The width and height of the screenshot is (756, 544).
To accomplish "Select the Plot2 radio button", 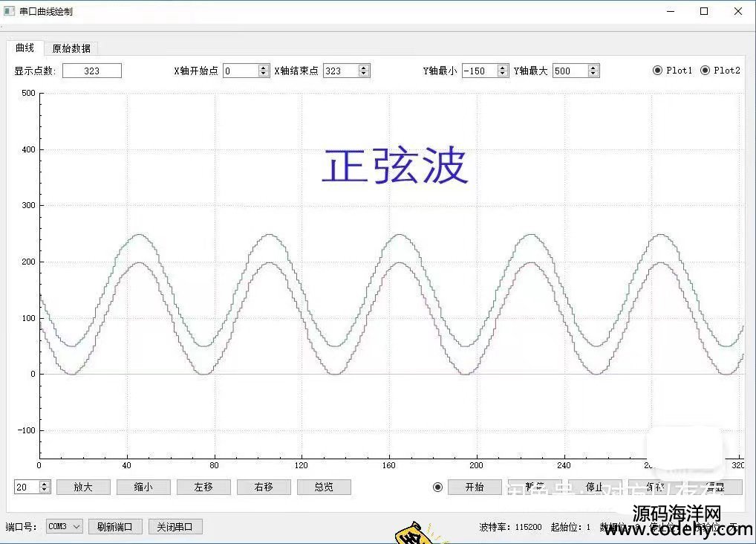I will pos(705,71).
